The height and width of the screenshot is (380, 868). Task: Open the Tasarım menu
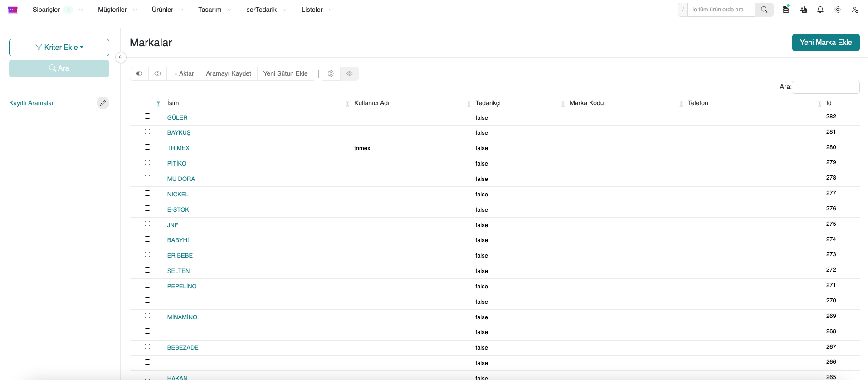pyautogui.click(x=210, y=10)
